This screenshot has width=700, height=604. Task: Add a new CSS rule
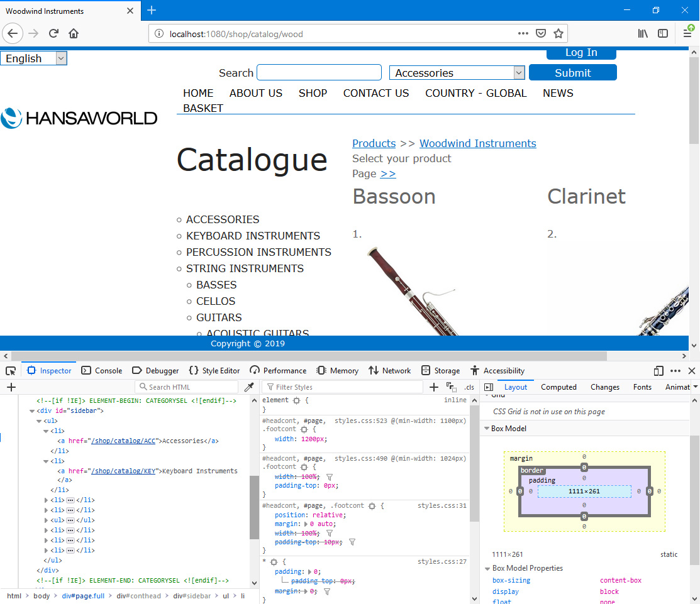point(434,387)
